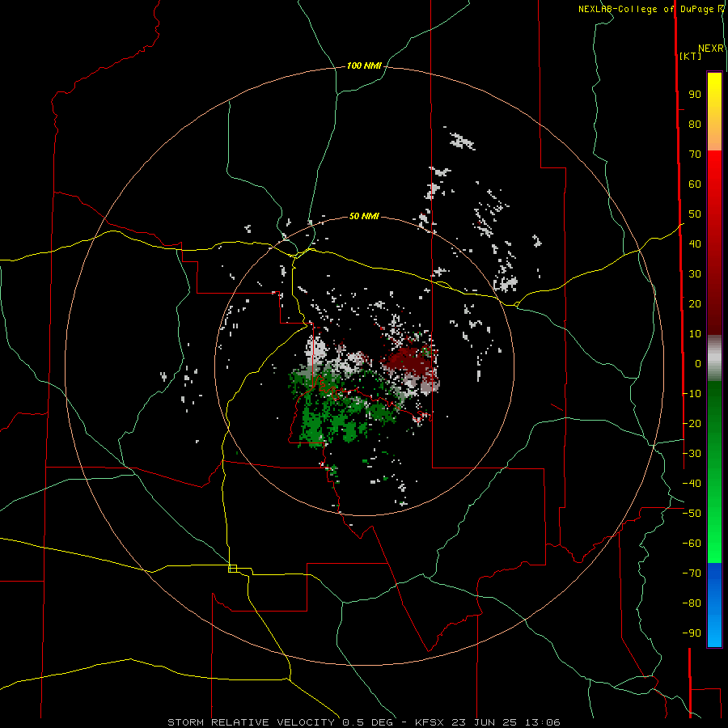Click the -20 knot scale value

tap(692, 424)
